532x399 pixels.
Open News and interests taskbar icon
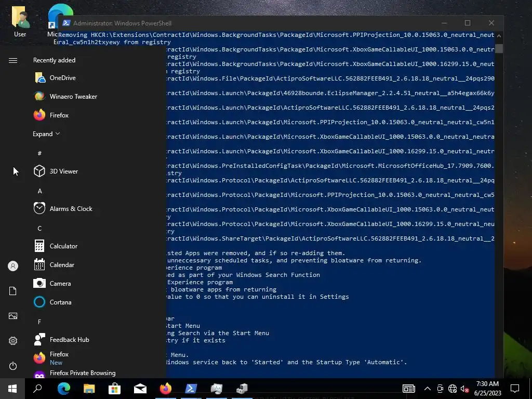tap(409, 389)
